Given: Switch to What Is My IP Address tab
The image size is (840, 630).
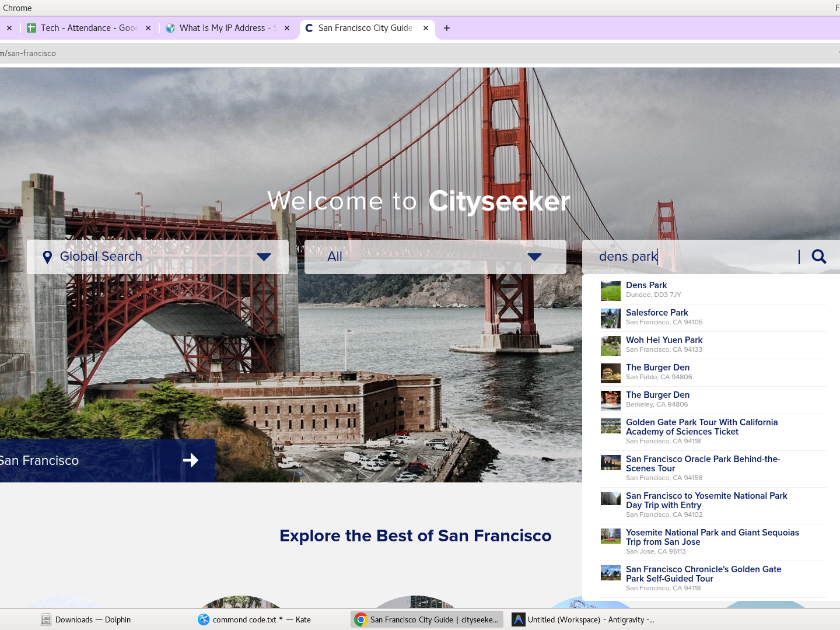Looking at the screenshot, I should [222, 28].
